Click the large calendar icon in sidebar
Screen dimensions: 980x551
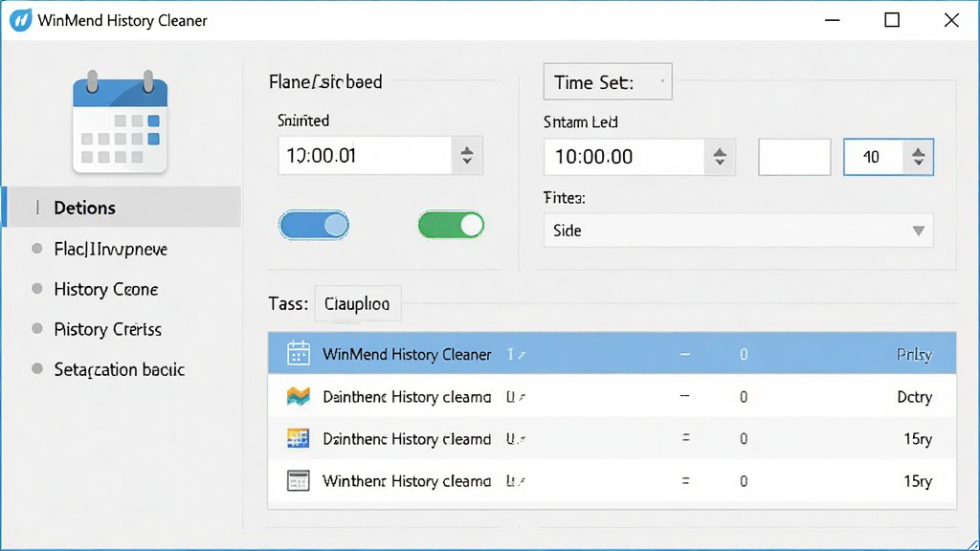(120, 121)
